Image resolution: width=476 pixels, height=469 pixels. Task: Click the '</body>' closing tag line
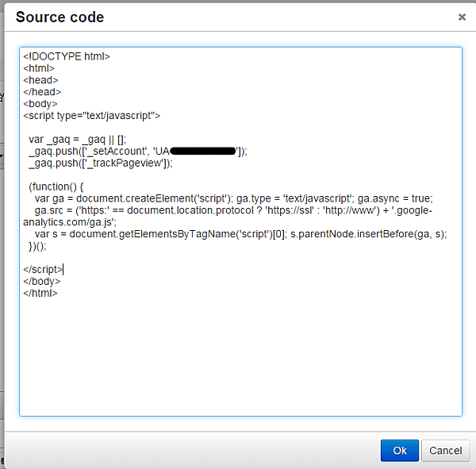pos(42,282)
